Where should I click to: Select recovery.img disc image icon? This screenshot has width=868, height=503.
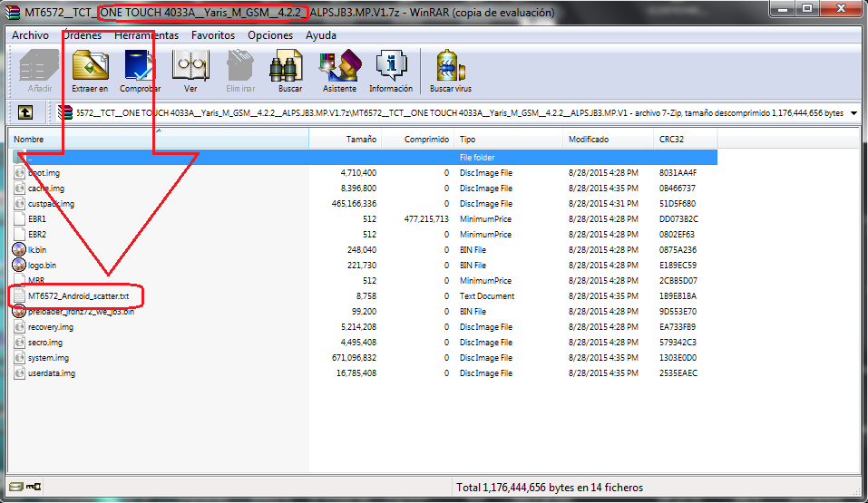click(x=19, y=326)
